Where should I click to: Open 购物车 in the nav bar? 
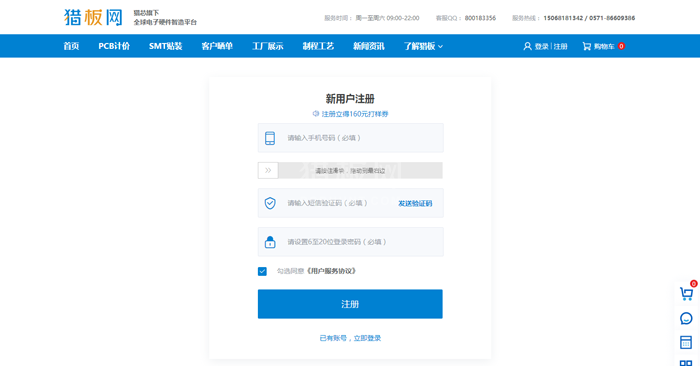pos(604,46)
